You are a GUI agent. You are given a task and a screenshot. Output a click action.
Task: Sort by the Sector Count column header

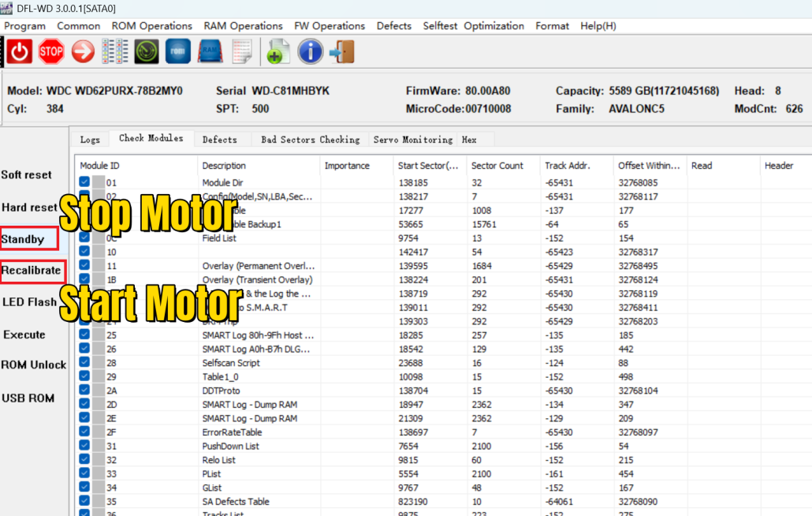coord(503,166)
